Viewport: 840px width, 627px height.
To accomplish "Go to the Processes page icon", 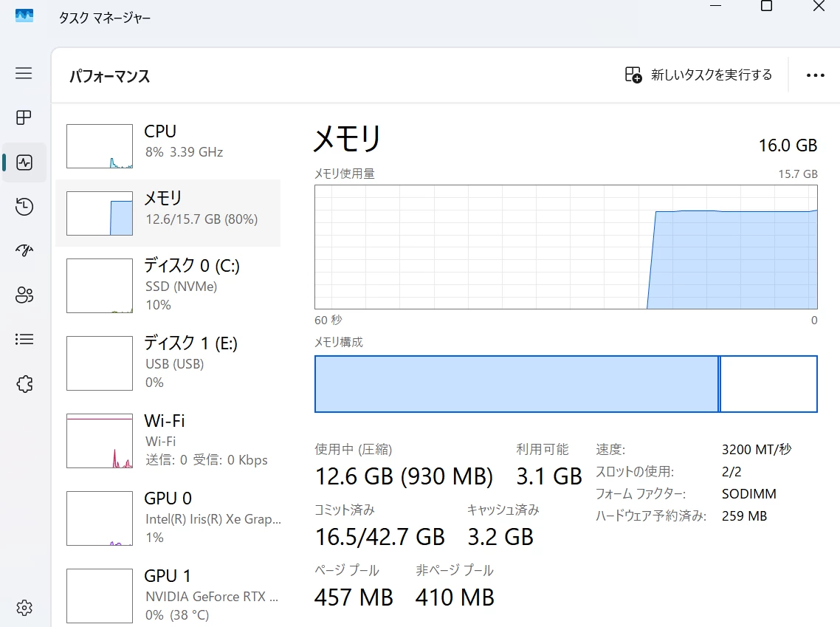I will [x=24, y=117].
